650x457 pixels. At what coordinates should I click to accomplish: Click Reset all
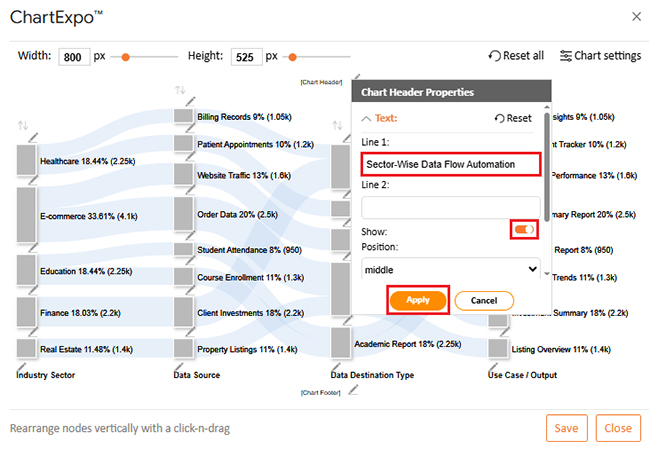coord(516,56)
